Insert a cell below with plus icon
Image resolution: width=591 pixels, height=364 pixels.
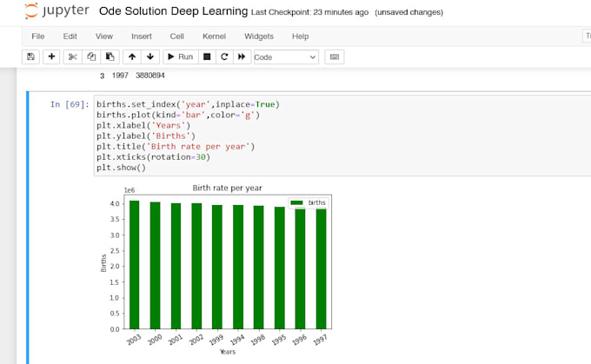51,56
